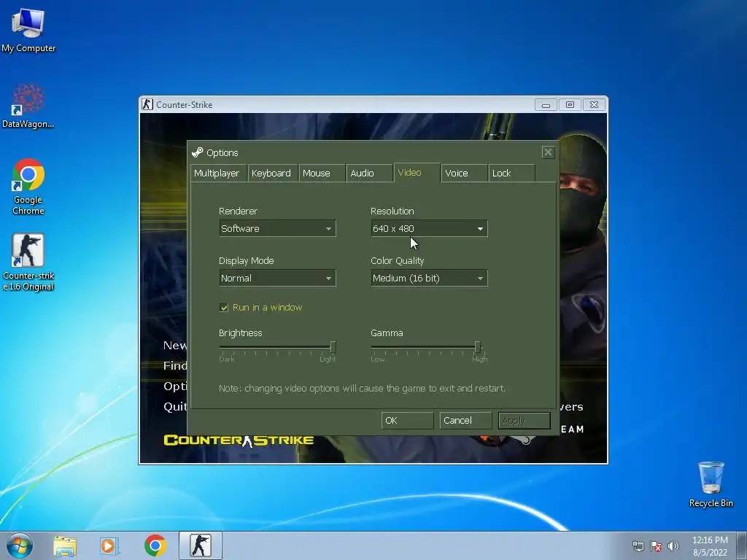Click Counter-Strike window title bar icon

click(x=147, y=104)
